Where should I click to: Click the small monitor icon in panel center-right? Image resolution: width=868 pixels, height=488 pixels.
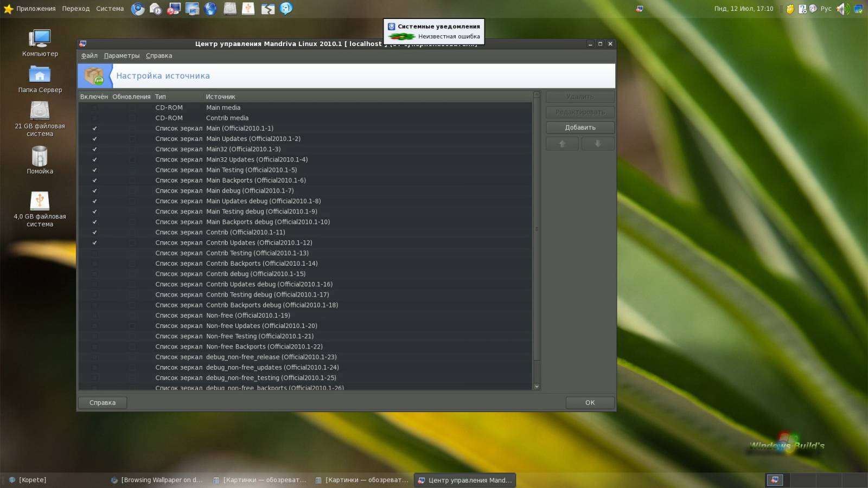coord(640,9)
